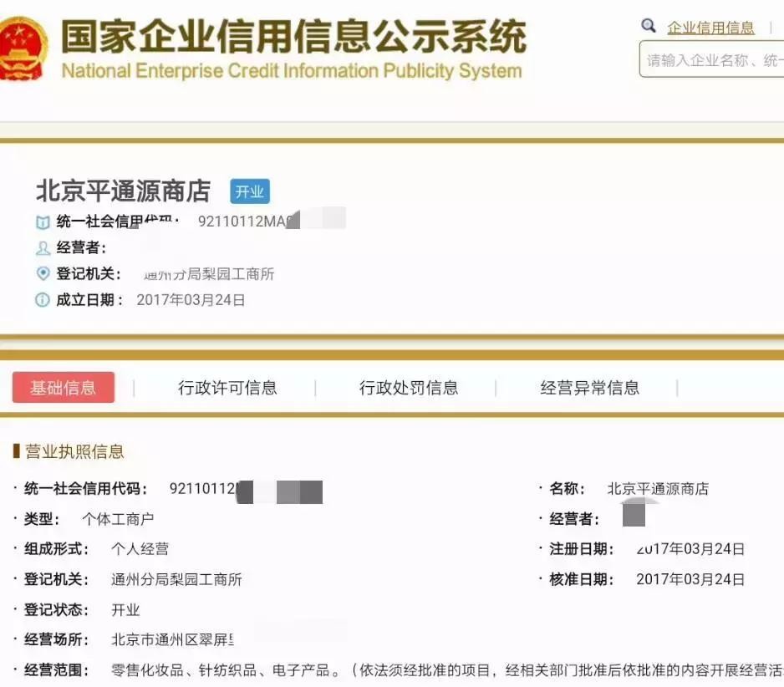
Task: Click the info icon beside 成立日期
Action: (x=43, y=300)
